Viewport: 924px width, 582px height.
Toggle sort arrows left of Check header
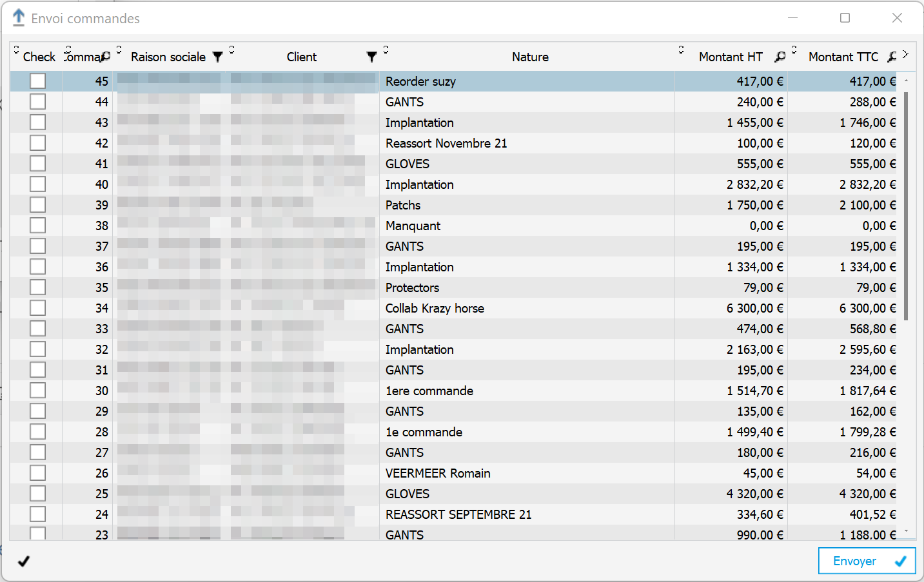point(16,50)
